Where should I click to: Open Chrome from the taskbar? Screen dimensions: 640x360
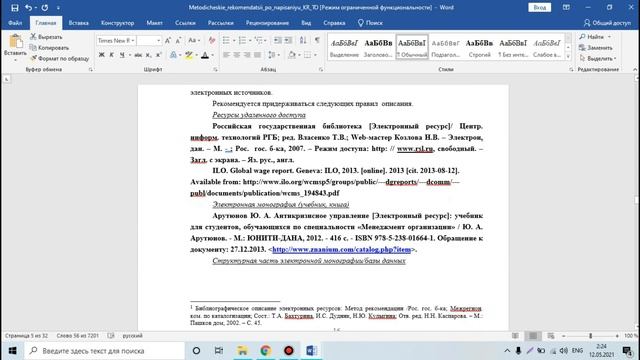tap(266, 351)
